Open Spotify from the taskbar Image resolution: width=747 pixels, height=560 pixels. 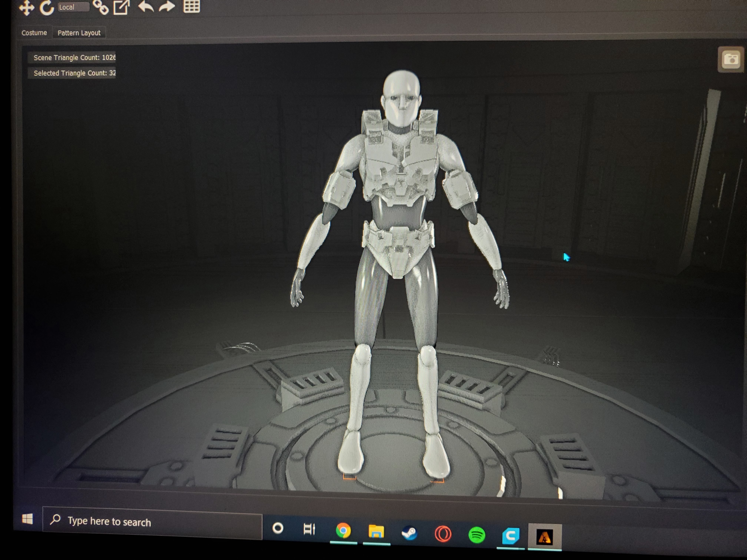[x=477, y=535]
